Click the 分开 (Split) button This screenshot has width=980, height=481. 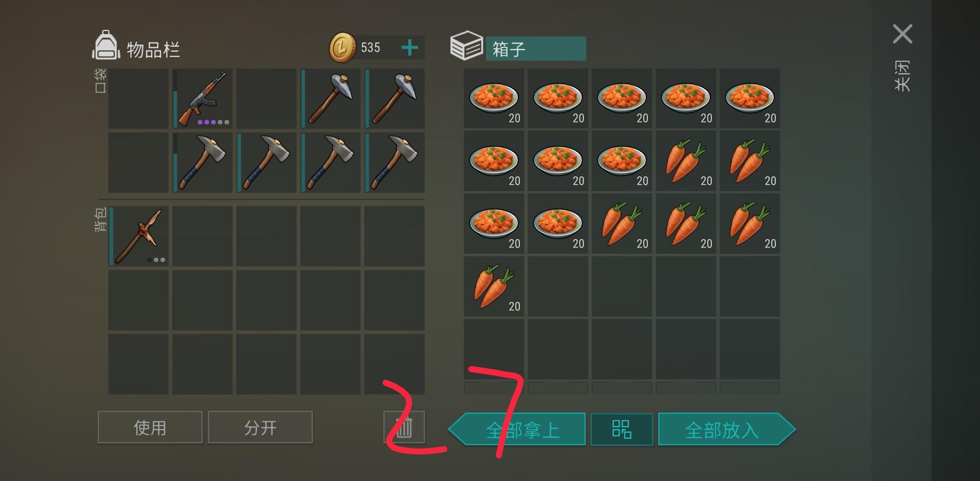pos(260,427)
